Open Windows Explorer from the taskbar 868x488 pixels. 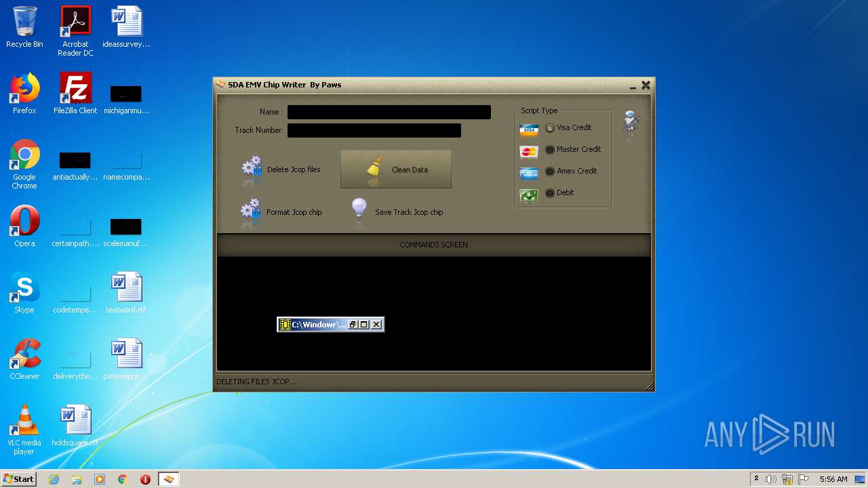(77, 479)
